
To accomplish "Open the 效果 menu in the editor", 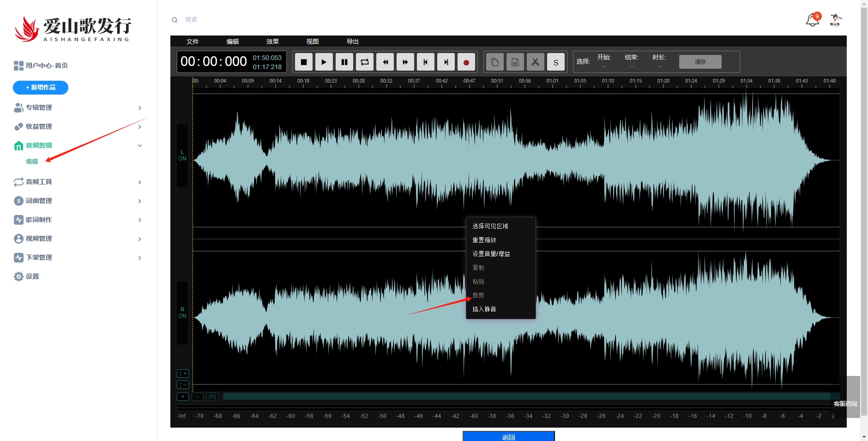I will click(x=272, y=42).
